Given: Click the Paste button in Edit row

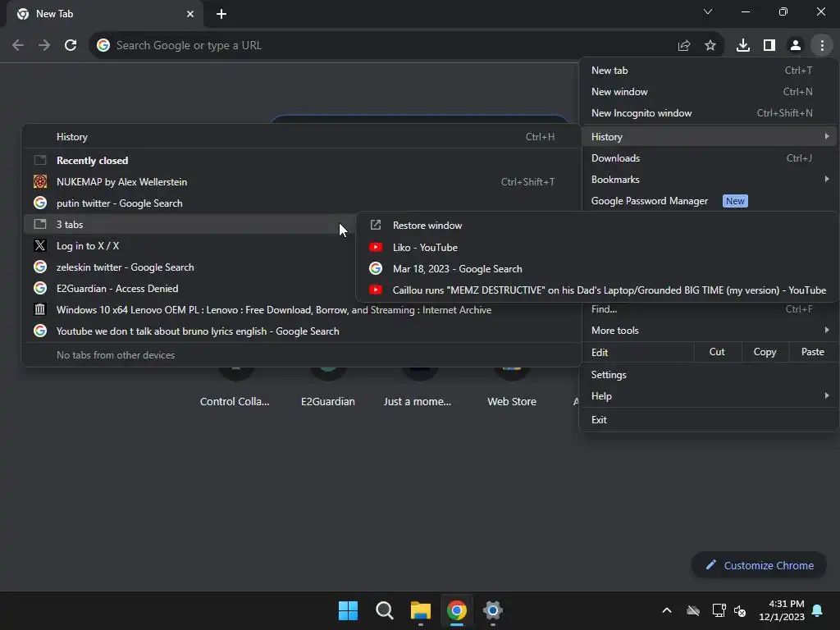Looking at the screenshot, I should pyautogui.click(x=813, y=352).
